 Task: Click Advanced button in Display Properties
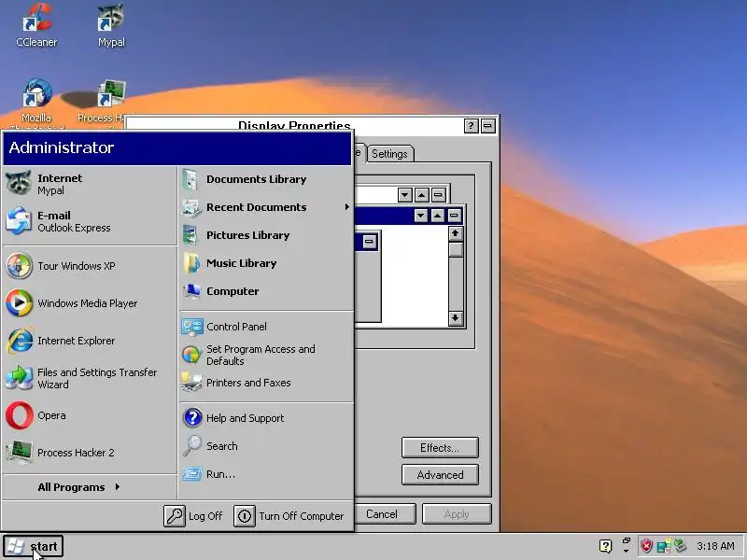coord(440,475)
